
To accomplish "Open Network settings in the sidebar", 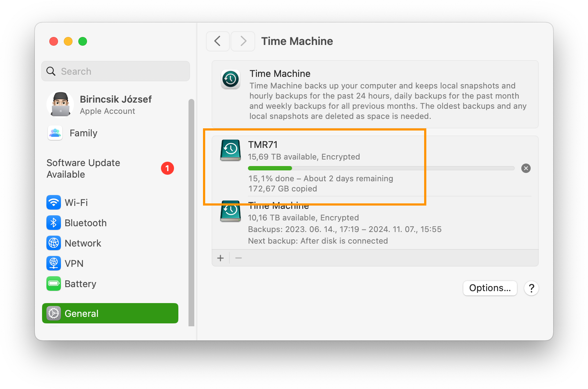I will pyautogui.click(x=110, y=243).
